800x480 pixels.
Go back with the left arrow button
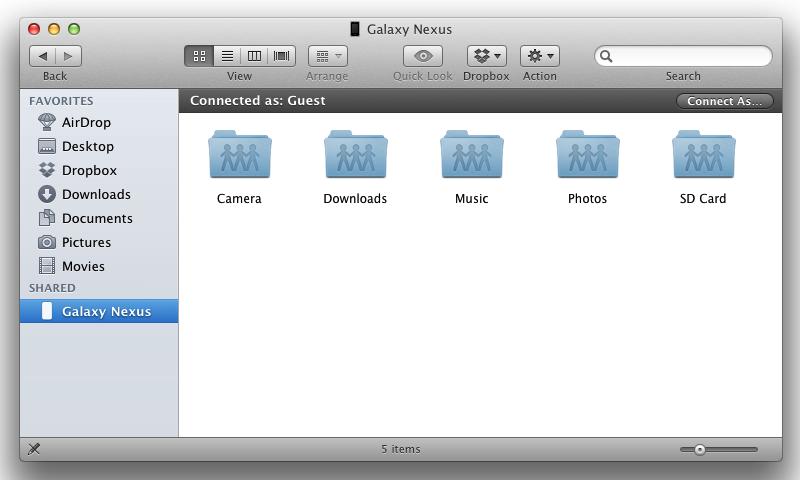(x=43, y=56)
